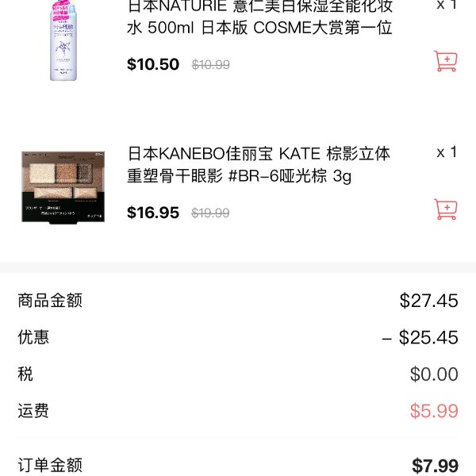Add KATE eyeshadow to cart again
This screenshot has height=476, width=476.
pos(445,209)
